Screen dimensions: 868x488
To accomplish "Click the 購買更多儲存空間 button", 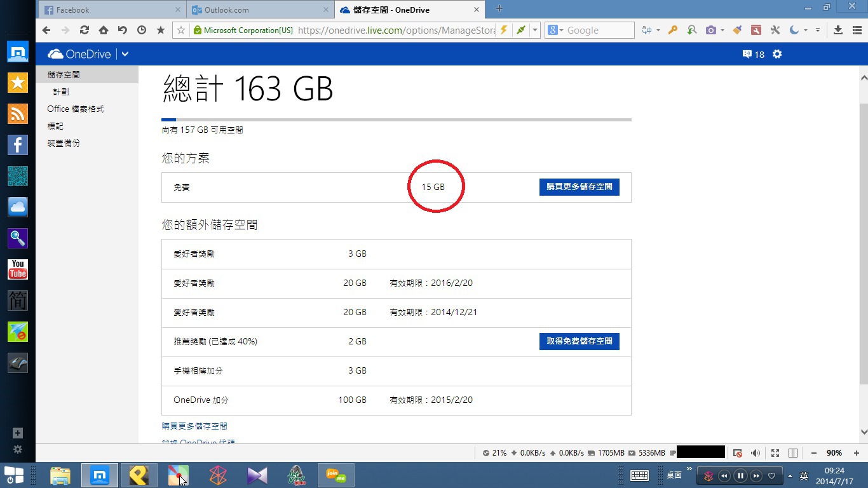I will (x=580, y=187).
